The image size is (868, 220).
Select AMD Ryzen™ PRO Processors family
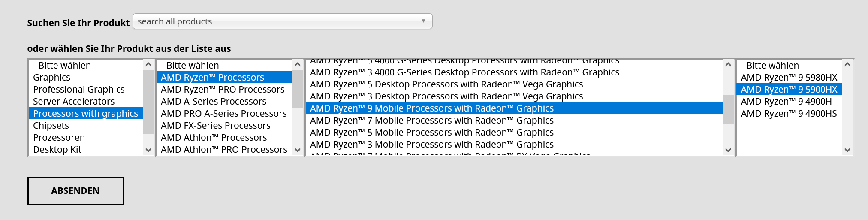coord(224,89)
